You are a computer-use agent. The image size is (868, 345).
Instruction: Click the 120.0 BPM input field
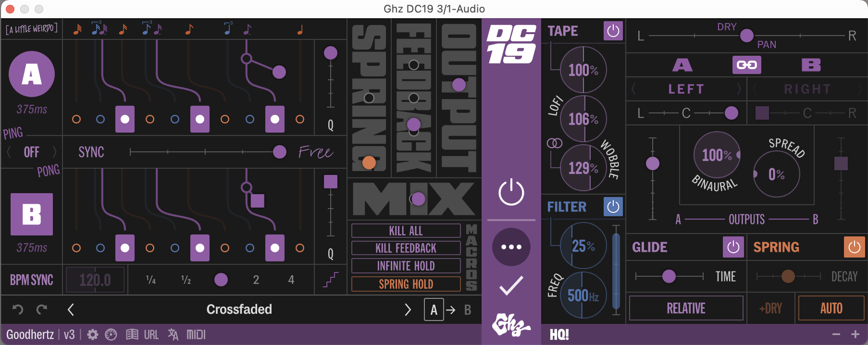click(x=95, y=280)
